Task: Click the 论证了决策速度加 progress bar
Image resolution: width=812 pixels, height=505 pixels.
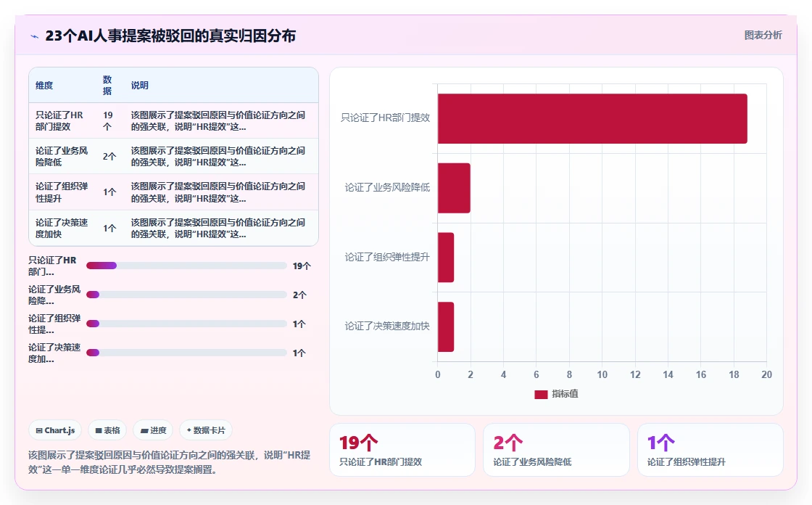Action: point(186,353)
